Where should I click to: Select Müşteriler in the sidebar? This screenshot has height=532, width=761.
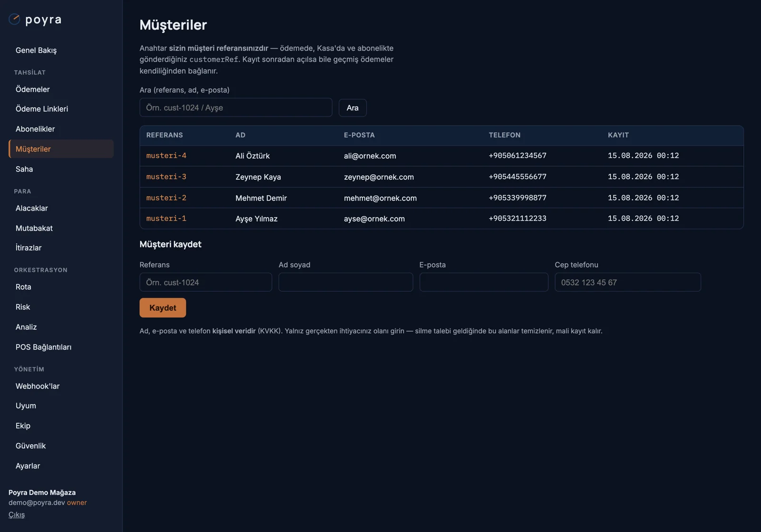pyautogui.click(x=61, y=149)
